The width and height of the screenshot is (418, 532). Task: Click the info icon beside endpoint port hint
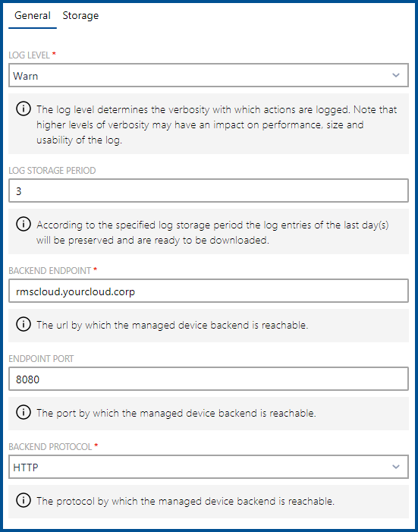[x=23, y=413]
